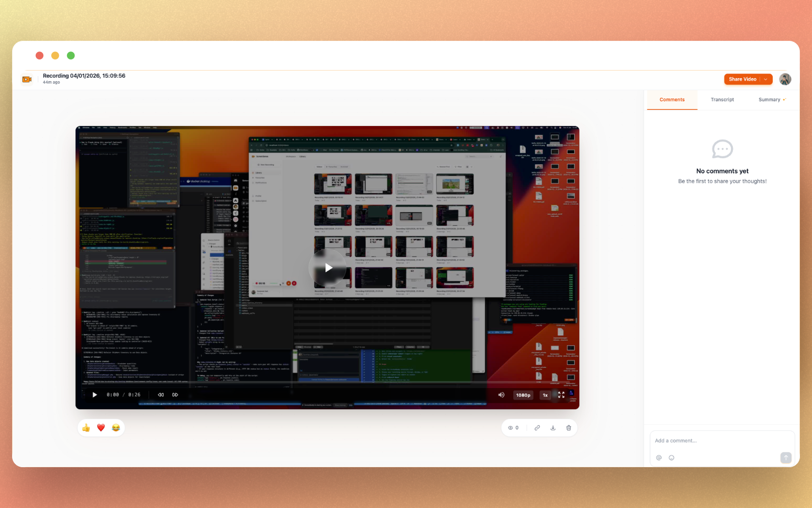Delete the recording via trash icon
This screenshot has width=812, height=508.
coord(569,427)
